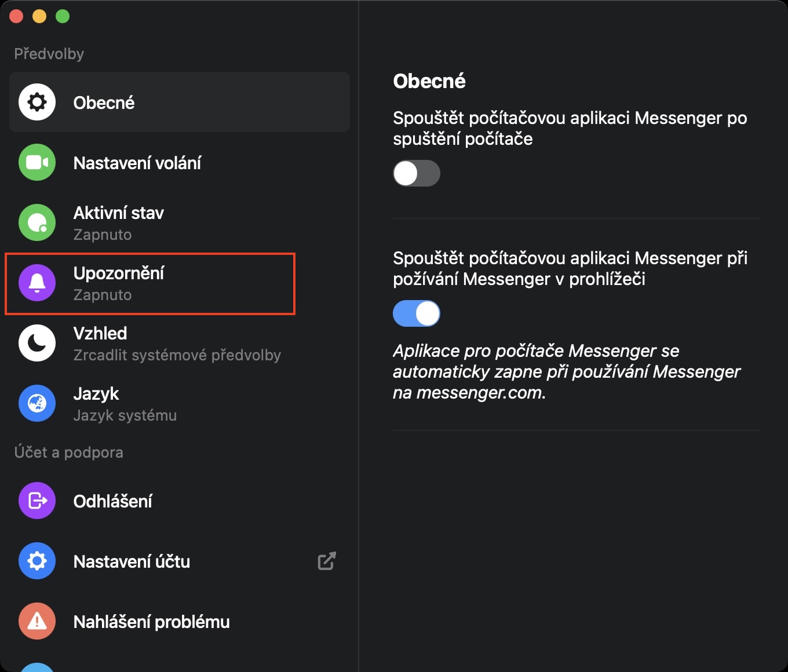Click the blue gear Nastavení účtu icon

pos(37,561)
